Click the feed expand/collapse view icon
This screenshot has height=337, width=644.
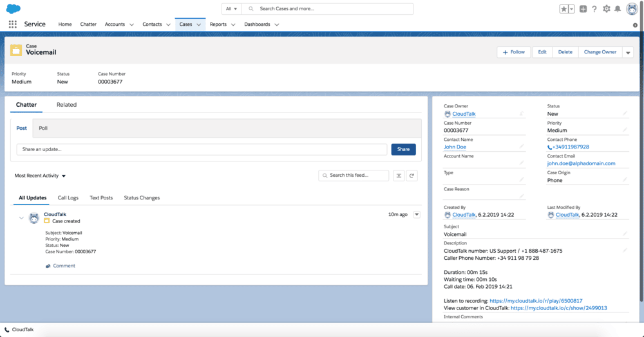399,176
